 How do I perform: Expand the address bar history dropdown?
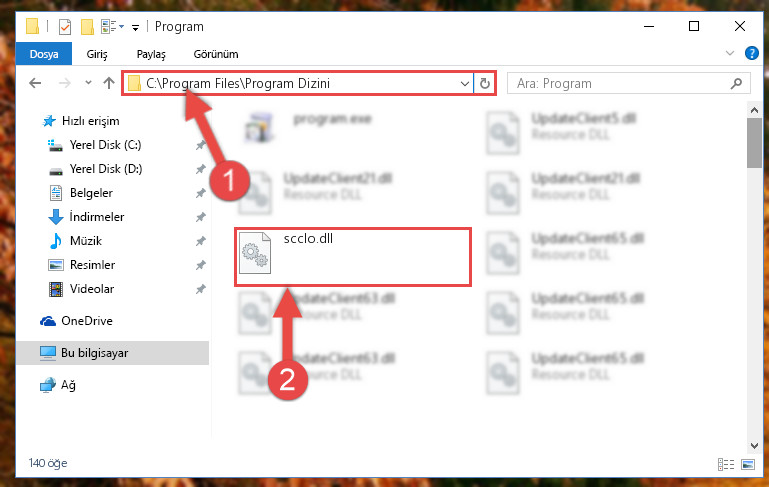pyautogui.click(x=464, y=84)
